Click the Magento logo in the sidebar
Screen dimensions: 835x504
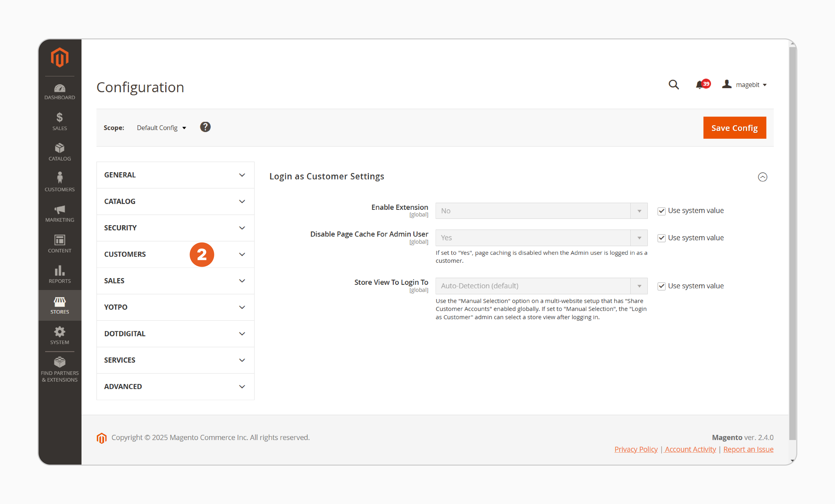coord(60,57)
